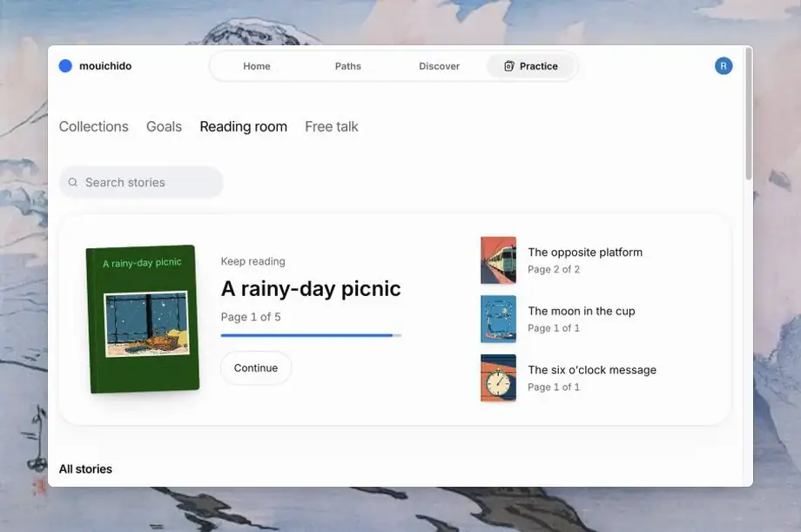This screenshot has height=532, width=801.
Task: Select 'The opposite platform' story title
Action: (585, 252)
